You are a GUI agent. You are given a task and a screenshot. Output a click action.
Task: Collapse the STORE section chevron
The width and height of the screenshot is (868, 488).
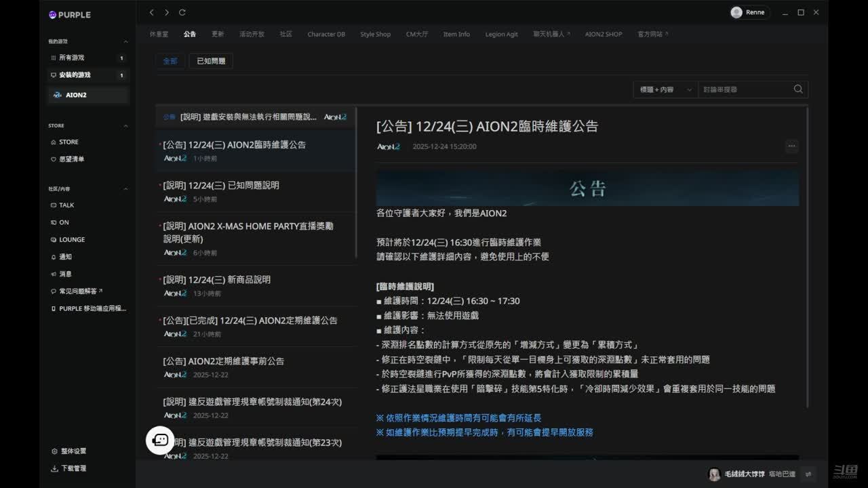click(125, 125)
